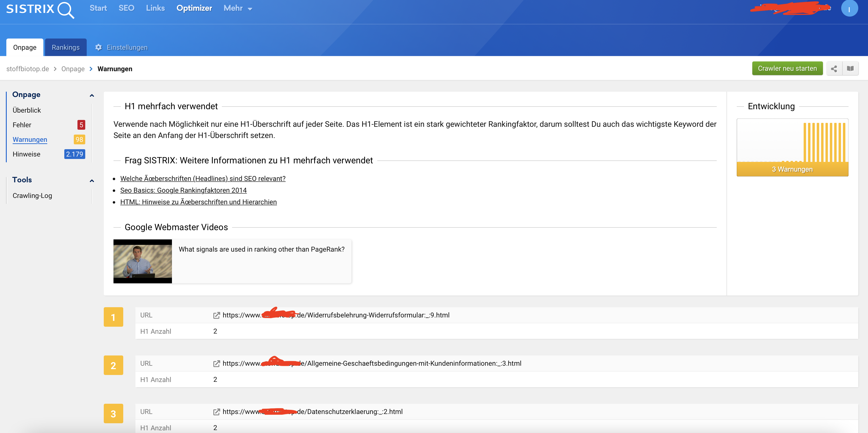Play the Google Webmaster video thumbnail

(142, 261)
